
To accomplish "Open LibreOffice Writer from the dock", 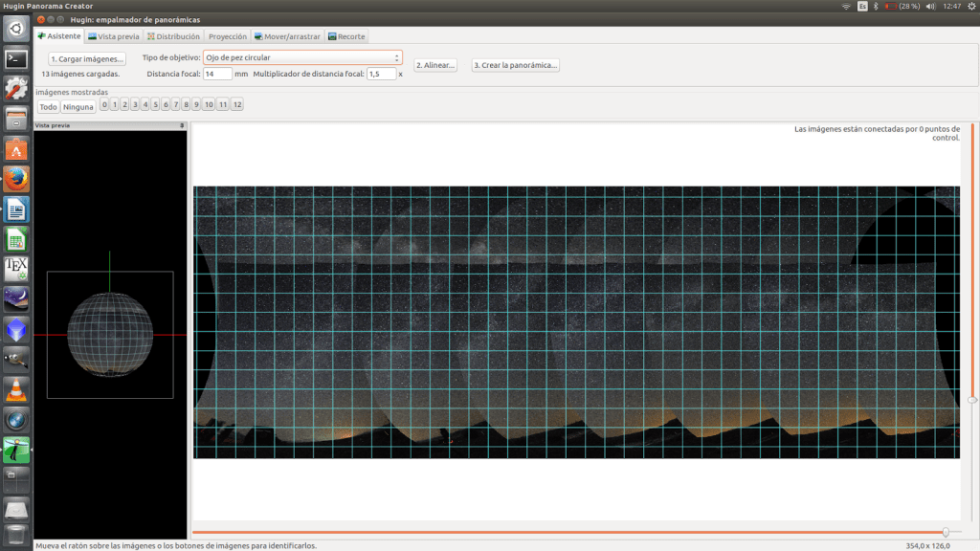I will coord(16,209).
